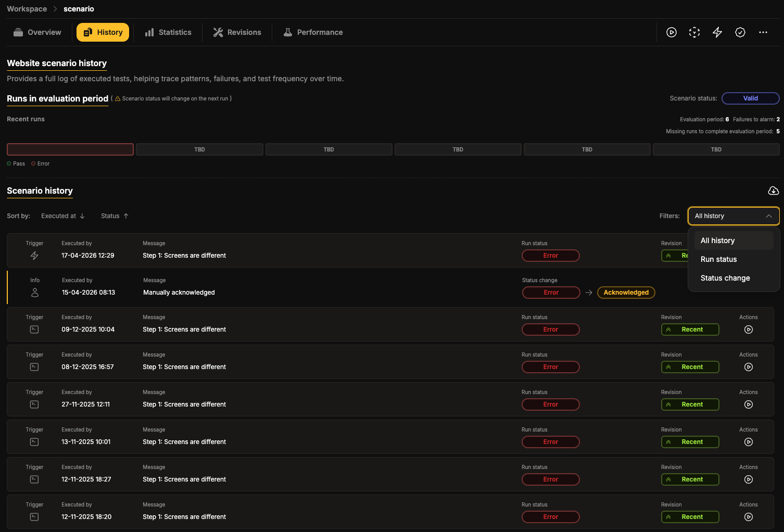Click Error run status for 12-11-2025 18:27

(x=550, y=479)
